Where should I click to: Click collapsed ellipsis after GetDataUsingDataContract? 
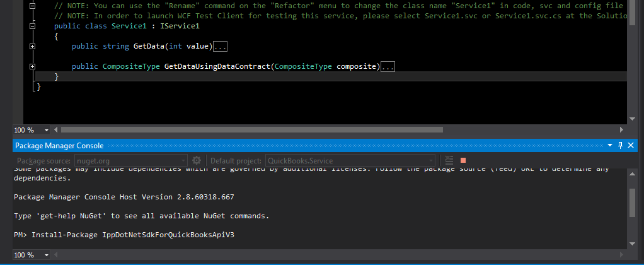pos(388,67)
